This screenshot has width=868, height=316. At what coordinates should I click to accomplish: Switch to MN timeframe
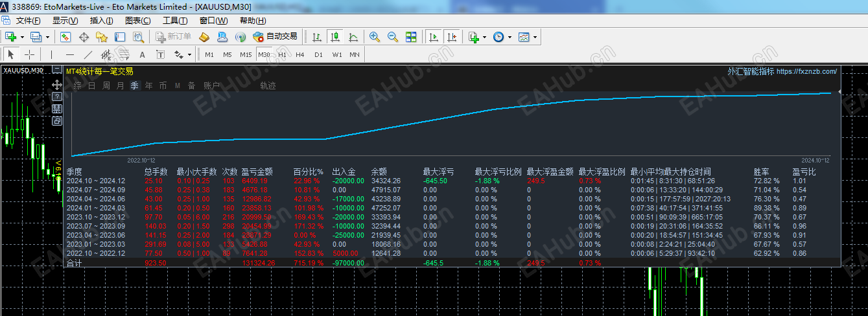pyautogui.click(x=355, y=54)
